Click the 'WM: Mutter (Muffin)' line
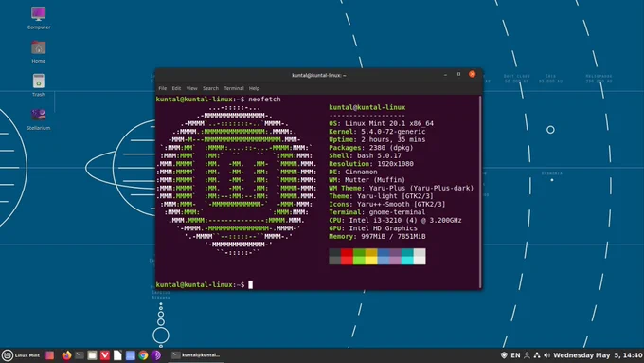The width and height of the screenshot is (644, 363). [x=367, y=180]
